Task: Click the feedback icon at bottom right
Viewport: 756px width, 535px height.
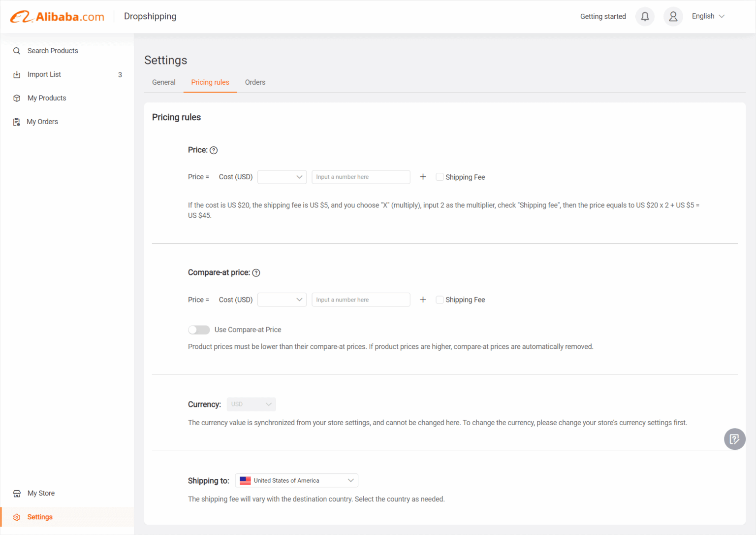Action: pyautogui.click(x=734, y=439)
